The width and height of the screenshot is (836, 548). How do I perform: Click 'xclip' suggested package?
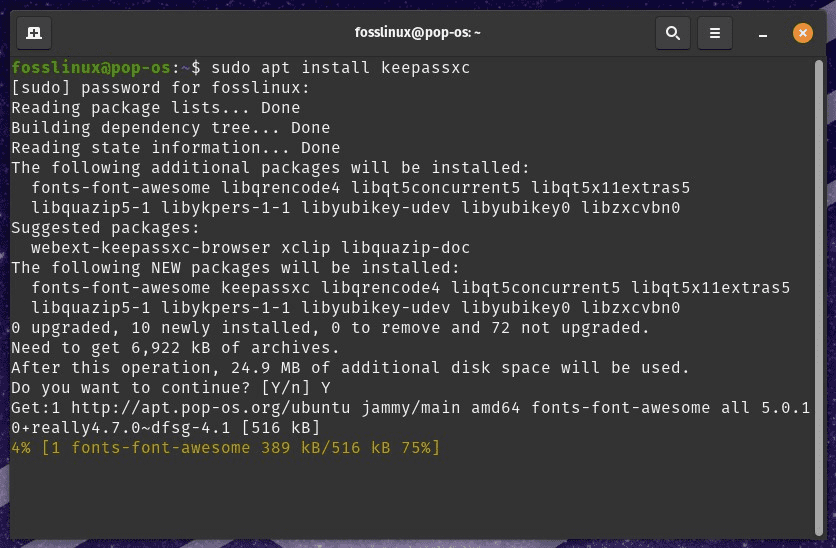[x=305, y=248]
